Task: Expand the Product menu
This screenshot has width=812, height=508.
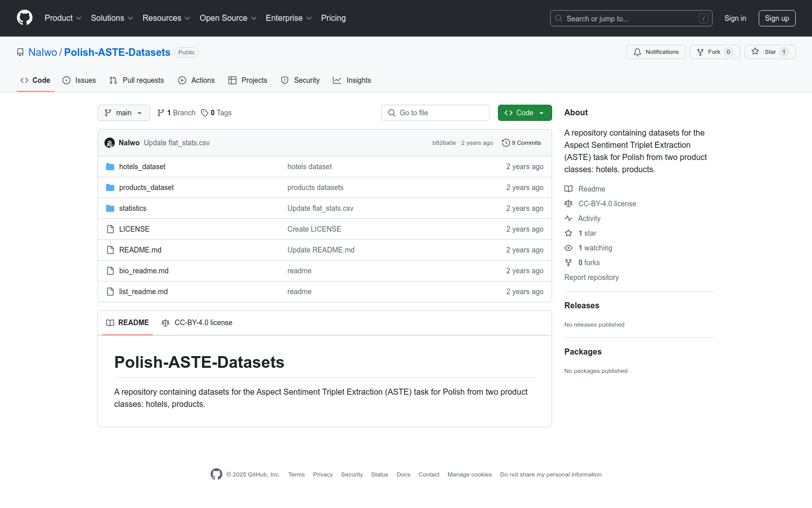Action: 63,18
